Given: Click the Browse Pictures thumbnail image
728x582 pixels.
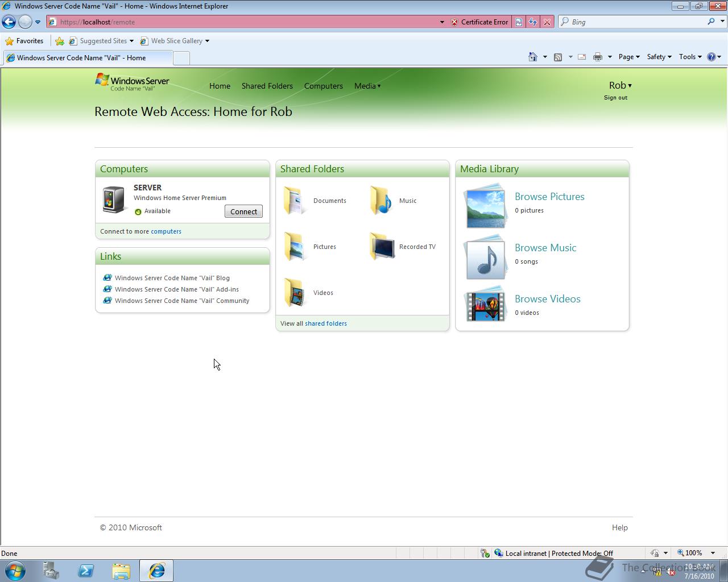Looking at the screenshot, I should pos(485,206).
